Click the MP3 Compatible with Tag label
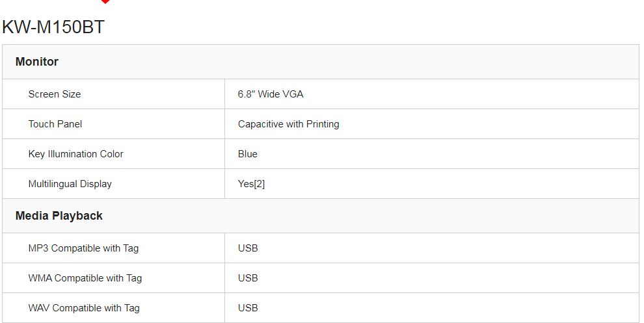Image resolution: width=644 pixels, height=323 pixels. [83, 248]
